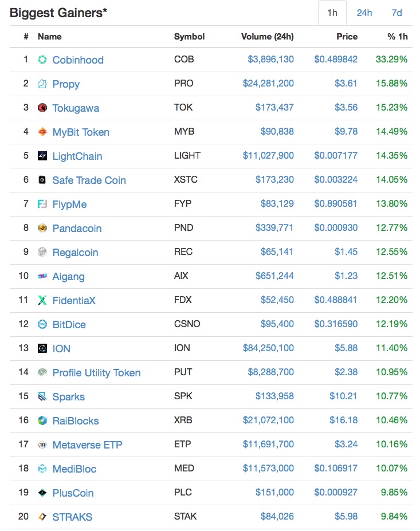Image resolution: width=420 pixels, height=531 pixels.
Task: Open the Profile Utility Token page
Action: coord(96,372)
